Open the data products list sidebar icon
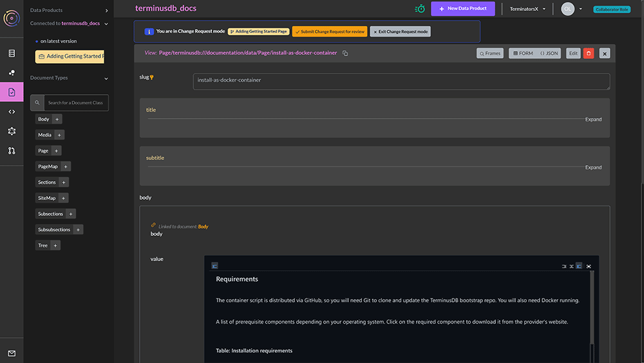 12,54
